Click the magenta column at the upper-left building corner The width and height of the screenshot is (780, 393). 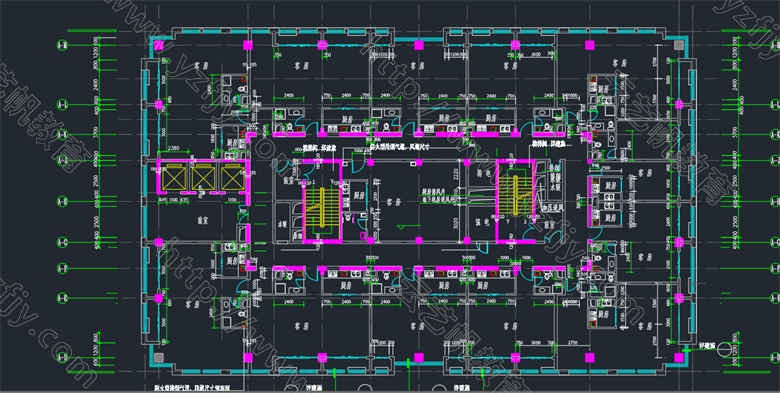pyautogui.click(x=159, y=46)
